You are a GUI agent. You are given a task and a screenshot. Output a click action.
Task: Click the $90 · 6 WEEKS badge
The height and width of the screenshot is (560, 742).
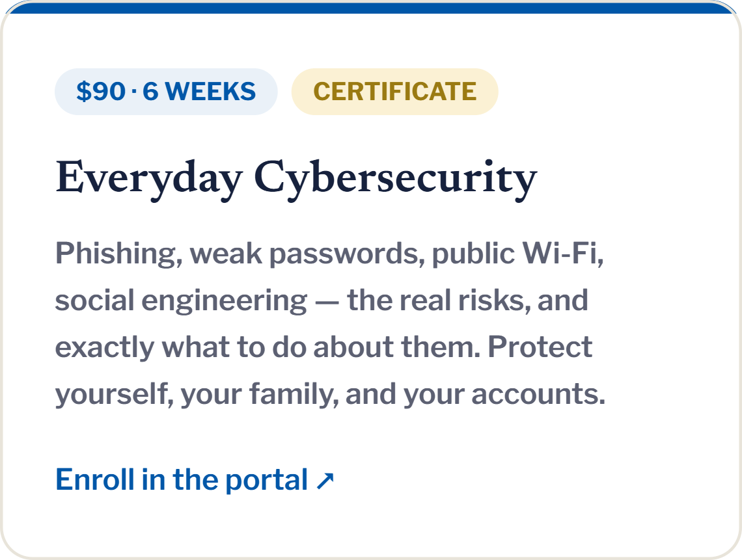click(166, 92)
